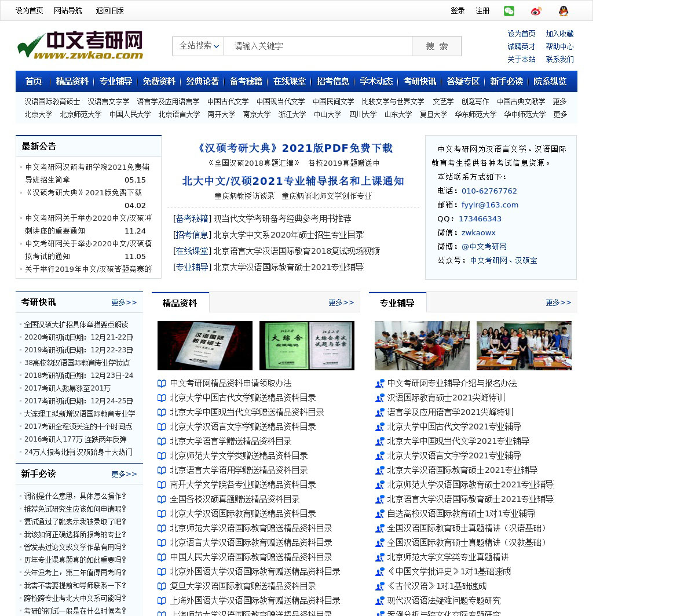695x616 pixels.
Task: Open 比较文学与世界文学 subject link
Action: 393,101
